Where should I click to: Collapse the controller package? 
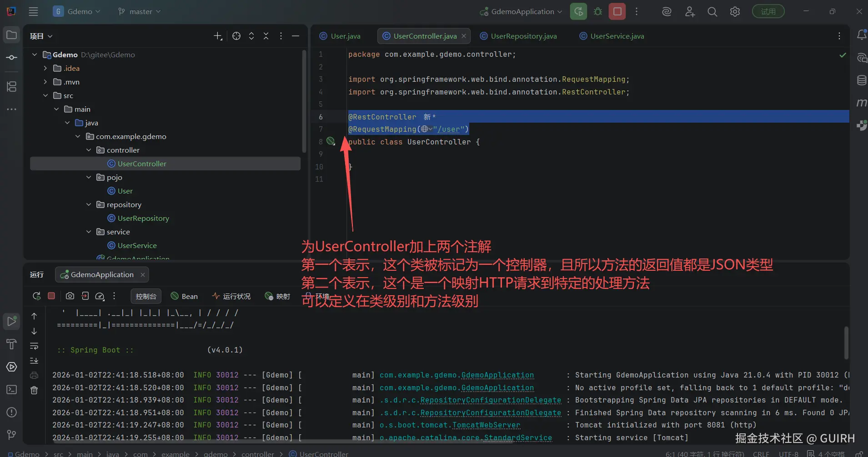(x=89, y=150)
